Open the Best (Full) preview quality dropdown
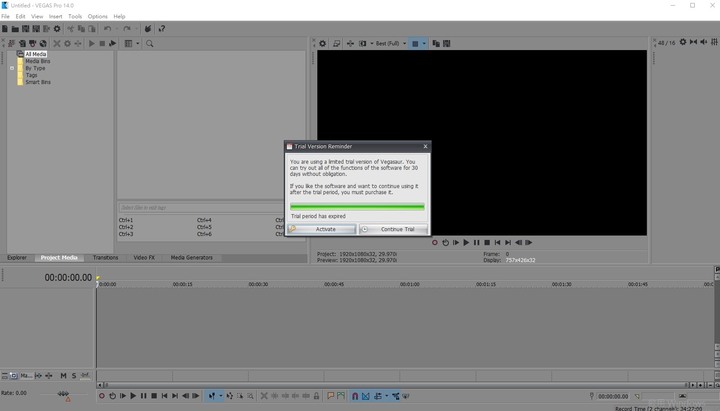Viewport: 720px width, 411px height. coord(391,43)
